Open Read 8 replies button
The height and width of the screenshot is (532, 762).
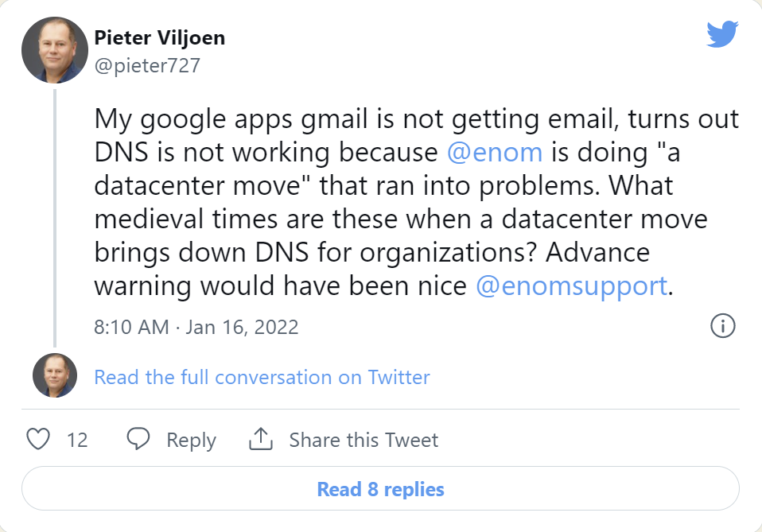(380, 488)
